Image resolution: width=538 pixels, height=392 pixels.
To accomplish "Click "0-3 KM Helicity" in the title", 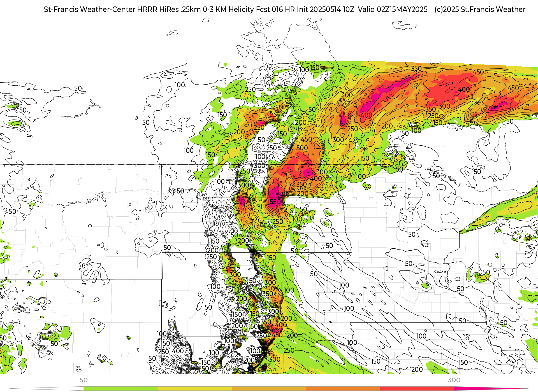I will [228, 9].
